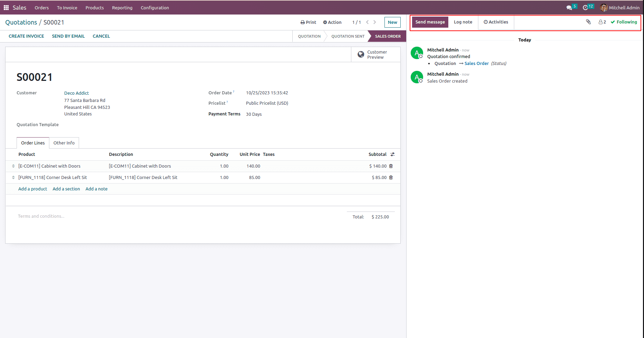Screen dimensions: 644x338
Task: Open Customer Preview globe button
Action: tap(376, 55)
